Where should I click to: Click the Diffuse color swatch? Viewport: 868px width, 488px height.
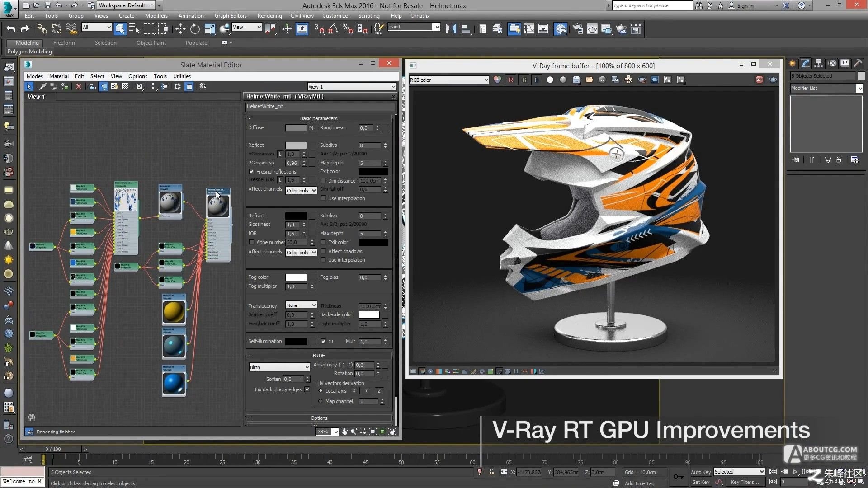pyautogui.click(x=296, y=128)
